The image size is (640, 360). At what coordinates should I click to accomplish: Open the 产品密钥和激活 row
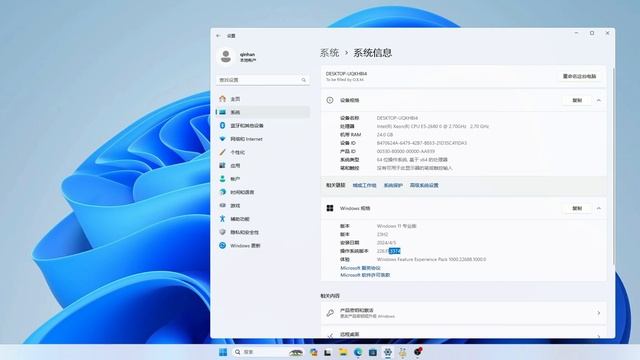(464, 313)
